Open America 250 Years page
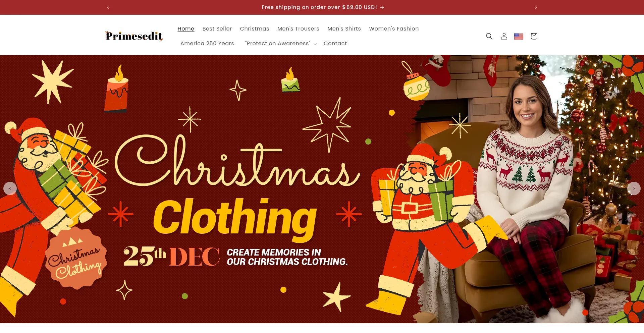The height and width of the screenshot is (333, 644). pos(207,44)
